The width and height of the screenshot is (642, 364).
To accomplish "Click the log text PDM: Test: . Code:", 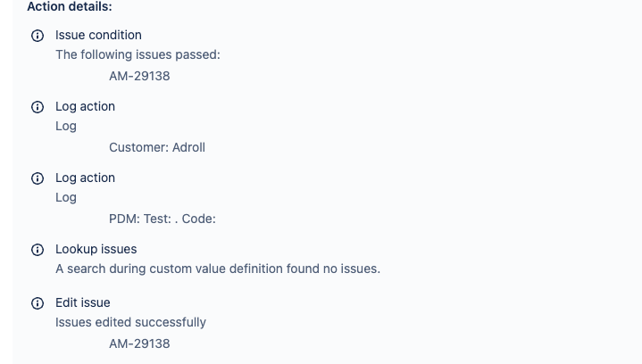I will 163,219.
